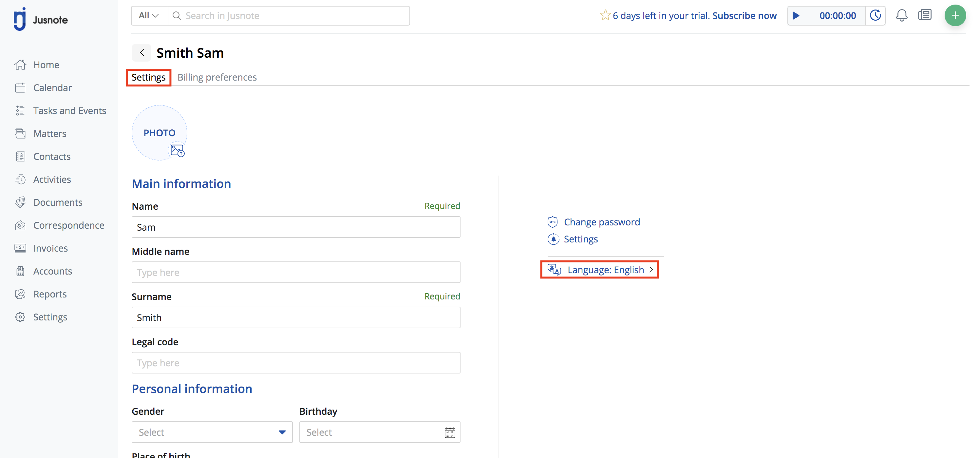This screenshot has height=458, width=980.
Task: Open the Home icon in sidebar
Action: 20,65
